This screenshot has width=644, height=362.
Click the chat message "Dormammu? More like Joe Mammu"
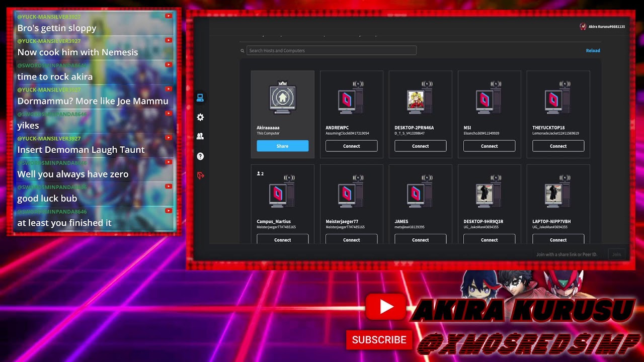click(x=93, y=101)
